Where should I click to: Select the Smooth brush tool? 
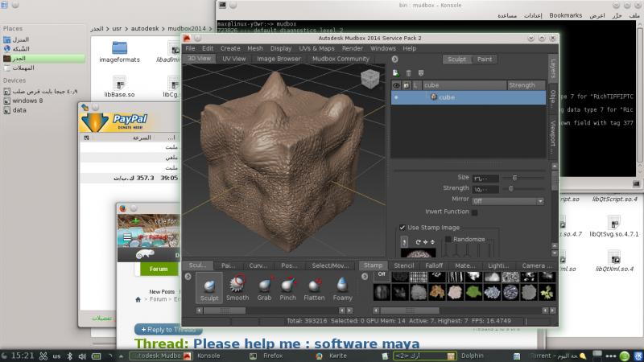click(x=237, y=288)
